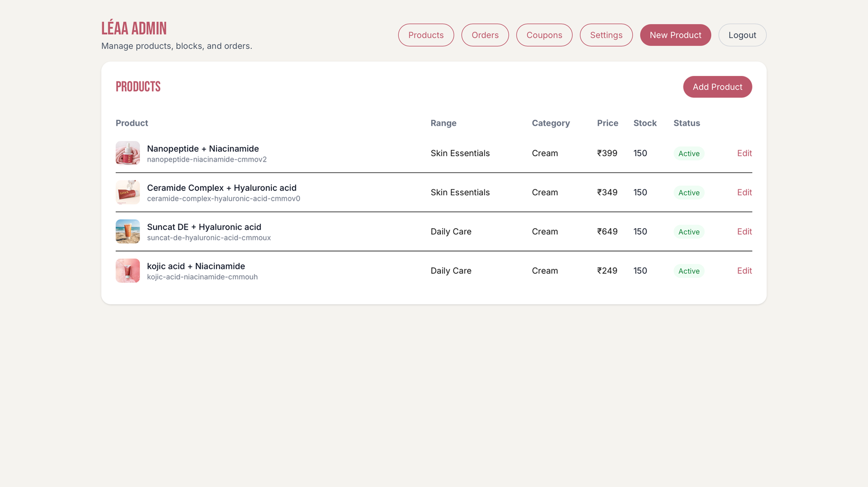Image resolution: width=868 pixels, height=487 pixels.
Task: Click the Nanopeptide + Niacinamide product thumbnail
Action: click(127, 153)
